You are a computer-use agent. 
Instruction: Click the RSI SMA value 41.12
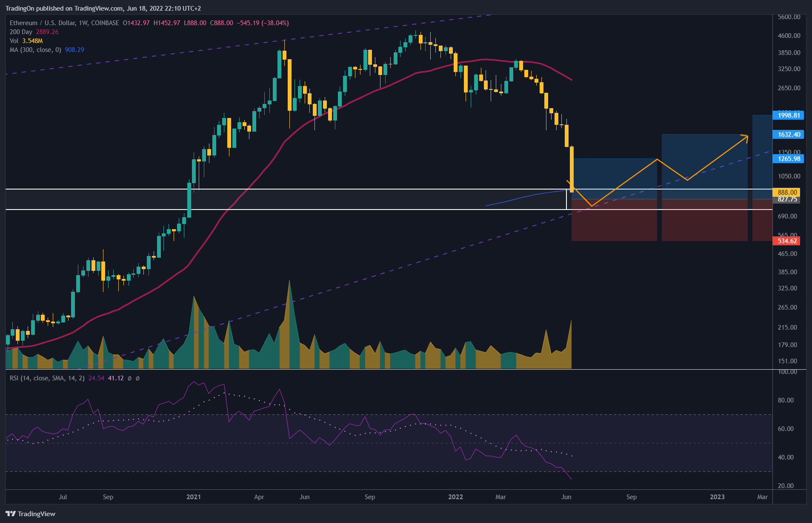click(x=116, y=378)
